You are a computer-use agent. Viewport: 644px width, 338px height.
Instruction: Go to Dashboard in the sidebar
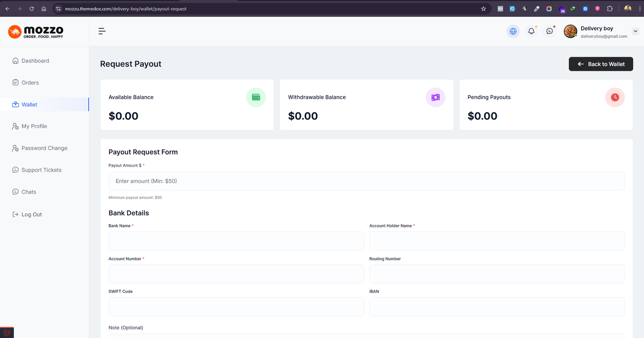pos(35,61)
